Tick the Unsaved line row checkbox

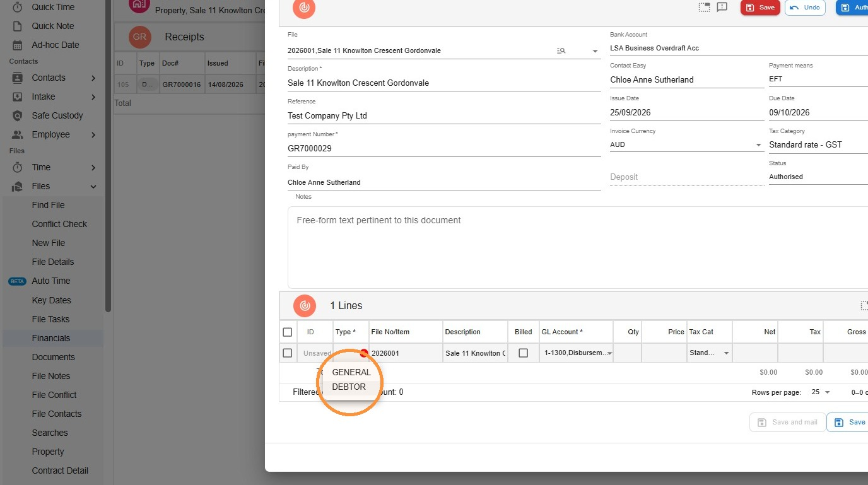pyautogui.click(x=288, y=353)
